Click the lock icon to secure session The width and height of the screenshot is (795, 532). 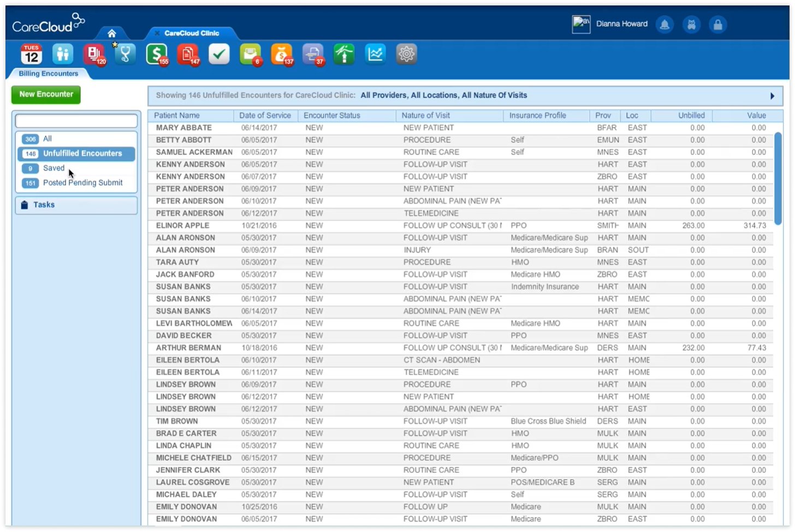coord(717,25)
